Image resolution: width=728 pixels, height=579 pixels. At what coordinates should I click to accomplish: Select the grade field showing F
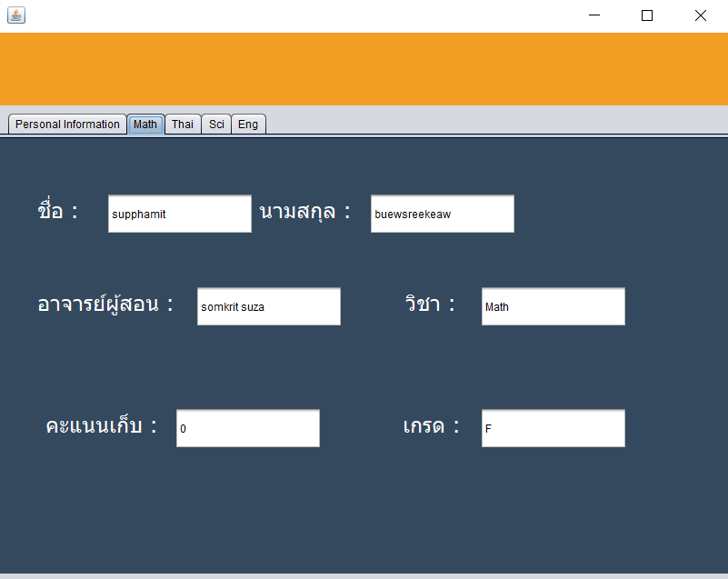(553, 428)
